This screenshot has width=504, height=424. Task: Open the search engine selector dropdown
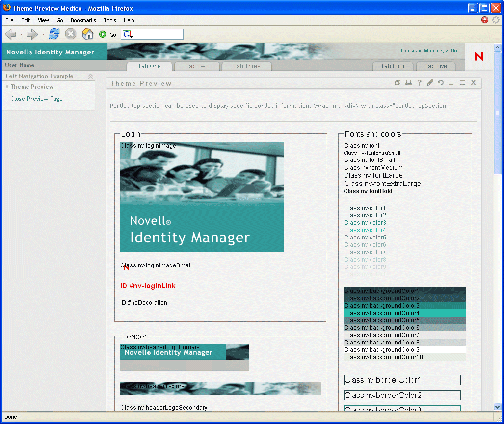click(x=128, y=34)
